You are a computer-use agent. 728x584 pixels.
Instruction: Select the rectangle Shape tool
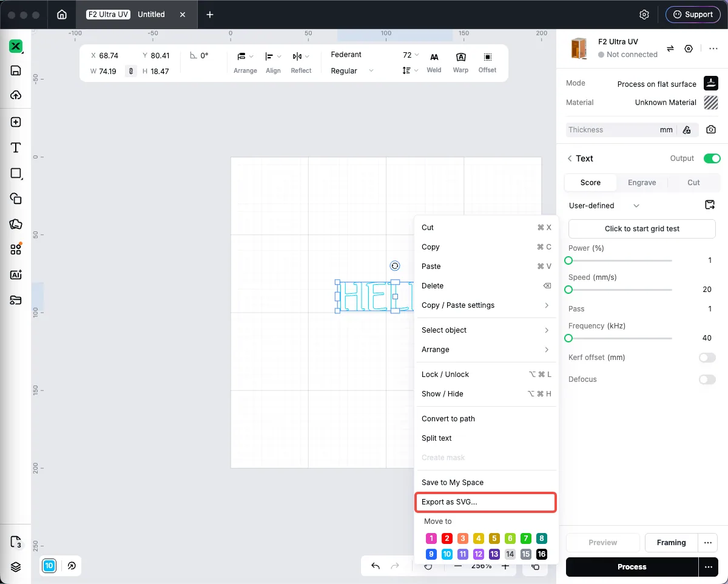click(16, 173)
